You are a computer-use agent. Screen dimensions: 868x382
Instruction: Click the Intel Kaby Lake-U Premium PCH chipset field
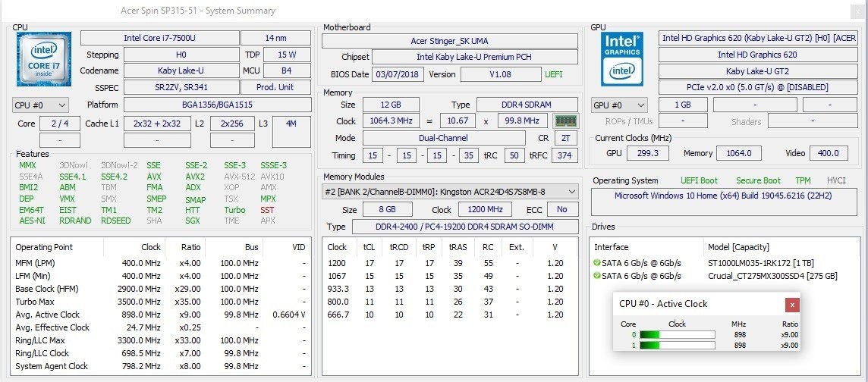[x=474, y=57]
